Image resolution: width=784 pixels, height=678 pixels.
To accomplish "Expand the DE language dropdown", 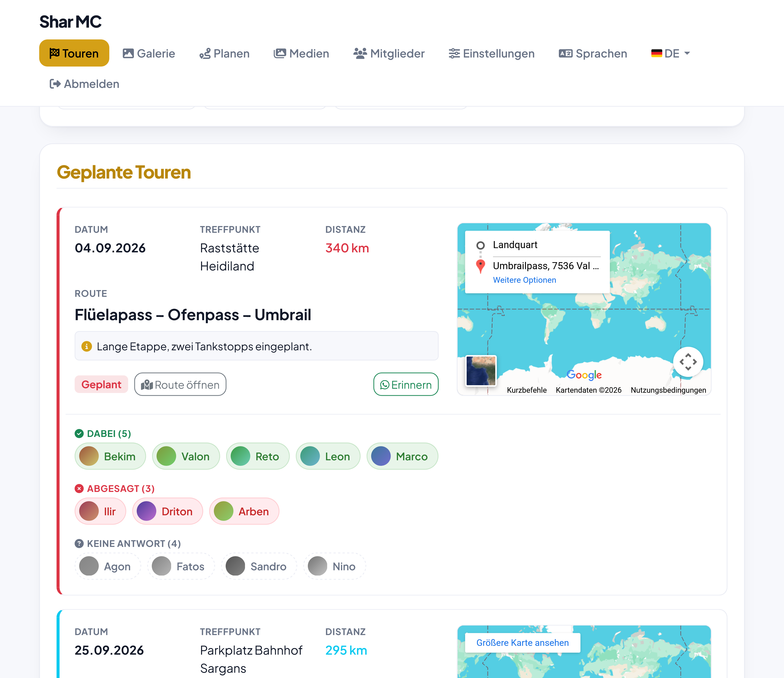I will pyautogui.click(x=670, y=53).
